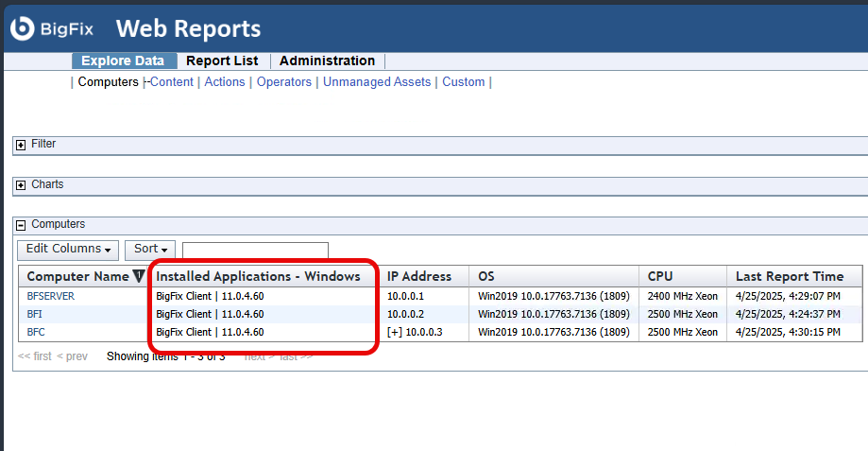868x451 pixels.
Task: Open the BFI computer link
Action: tap(34, 314)
